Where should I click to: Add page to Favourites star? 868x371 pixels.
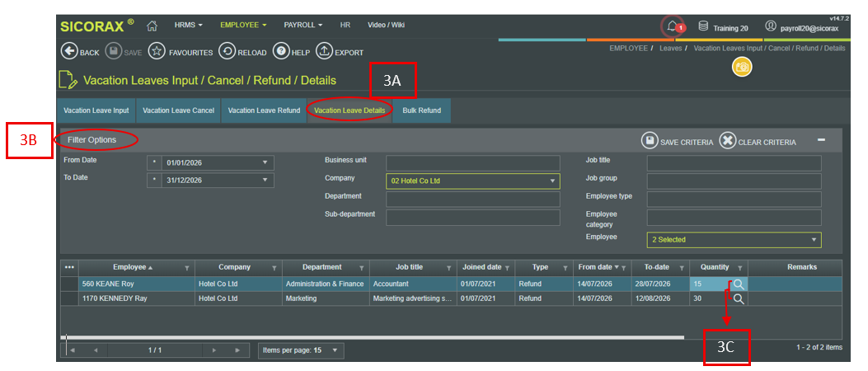(157, 51)
